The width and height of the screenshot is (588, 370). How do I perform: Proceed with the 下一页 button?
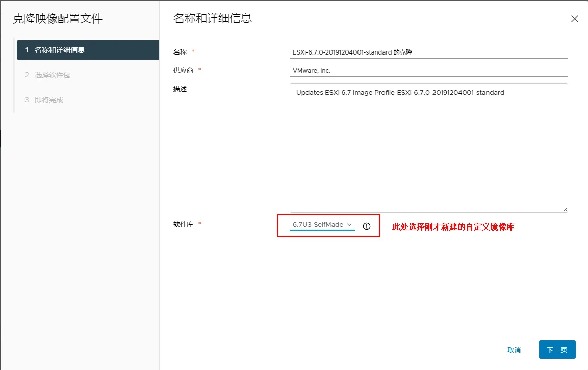[557, 350]
